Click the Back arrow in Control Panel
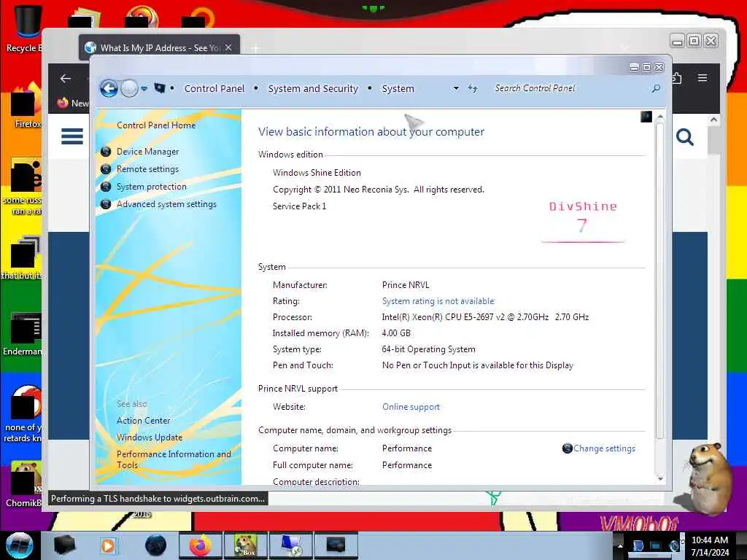This screenshot has height=560, width=747. pos(109,88)
